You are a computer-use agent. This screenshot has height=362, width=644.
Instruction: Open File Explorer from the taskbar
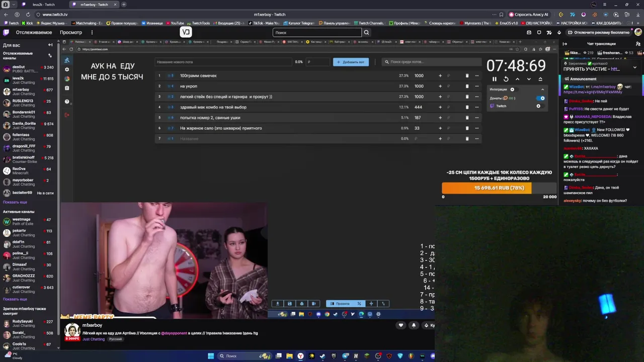(289, 356)
